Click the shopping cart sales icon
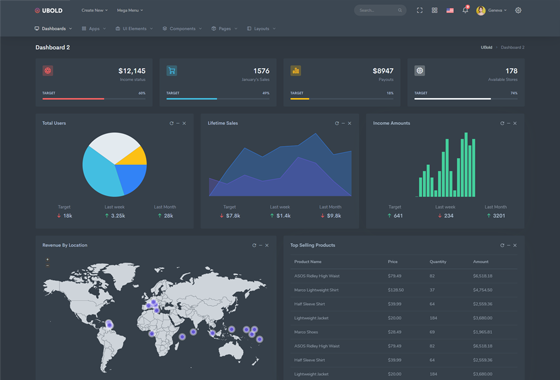The image size is (560, 380). coord(172,70)
